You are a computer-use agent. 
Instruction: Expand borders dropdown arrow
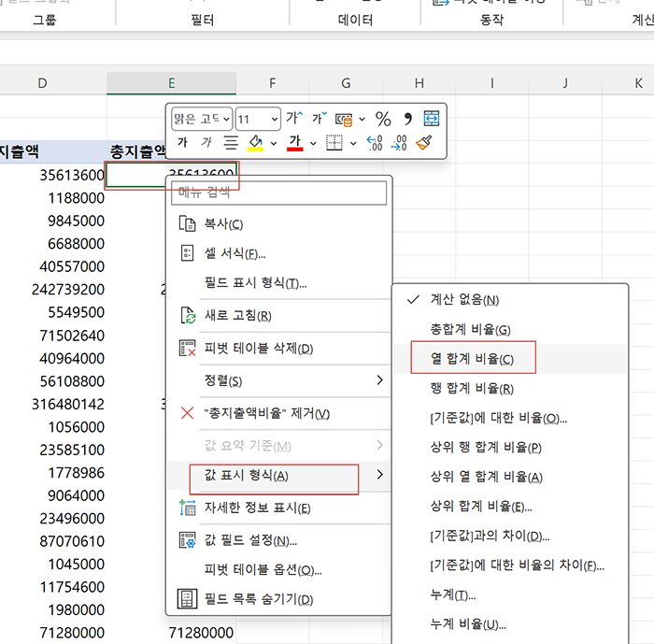[x=353, y=144]
